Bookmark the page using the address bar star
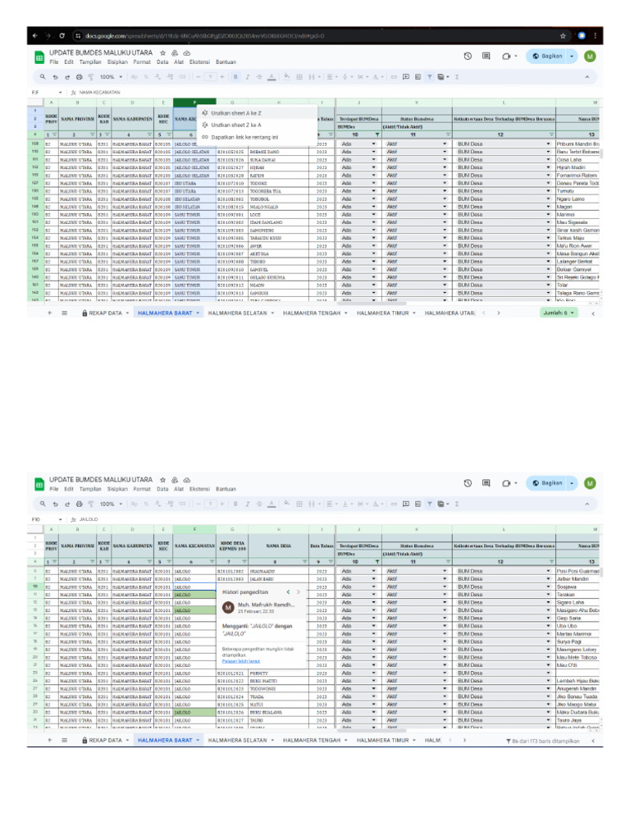 [563, 36]
